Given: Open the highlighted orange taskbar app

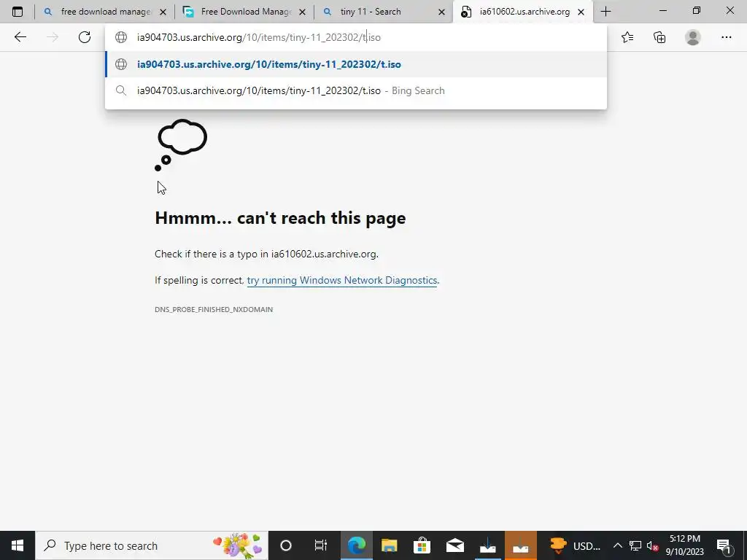Looking at the screenshot, I should pos(521,545).
